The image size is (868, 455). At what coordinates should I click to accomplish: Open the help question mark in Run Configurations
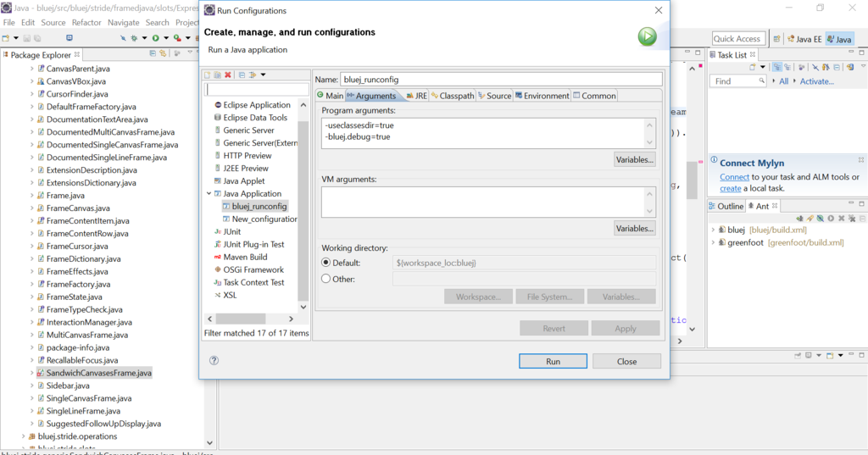214,360
